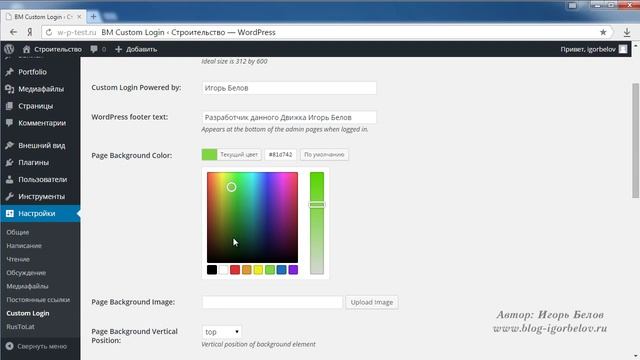This screenshot has width=640, height=360.
Task: Click the green saturation slider handle
Action: [x=317, y=204]
